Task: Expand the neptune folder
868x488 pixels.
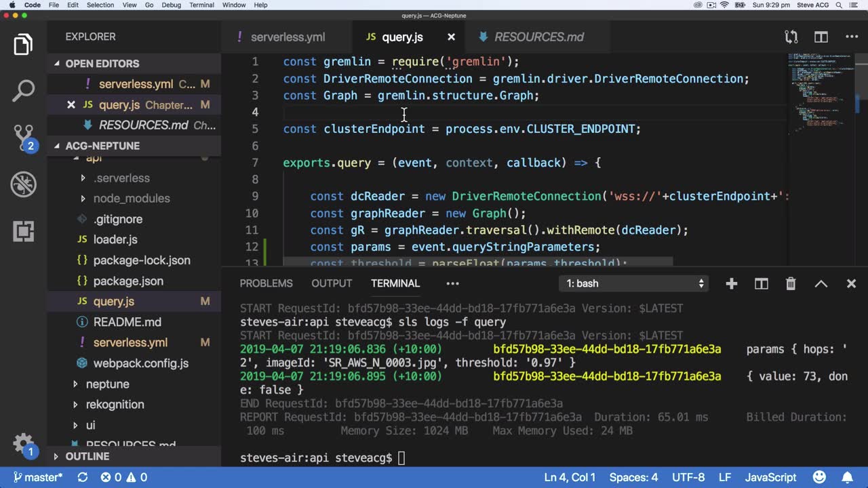Action: pyautogui.click(x=107, y=384)
